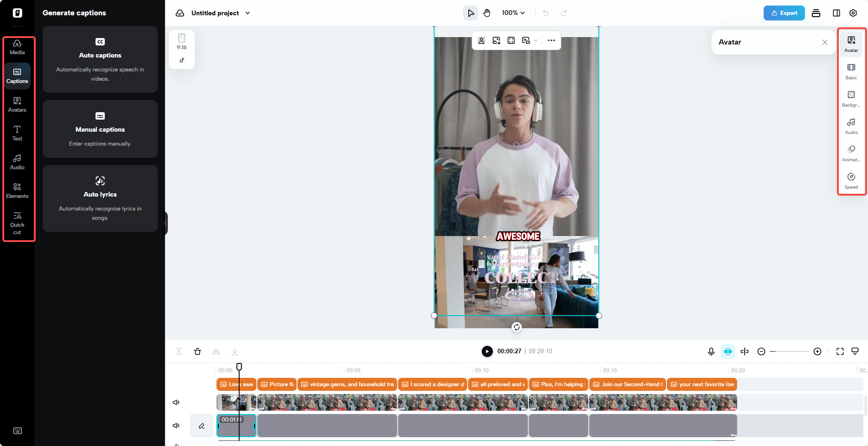868x446 pixels.
Task: Open the layers stack icon in the top bar
Action: coord(816,13)
